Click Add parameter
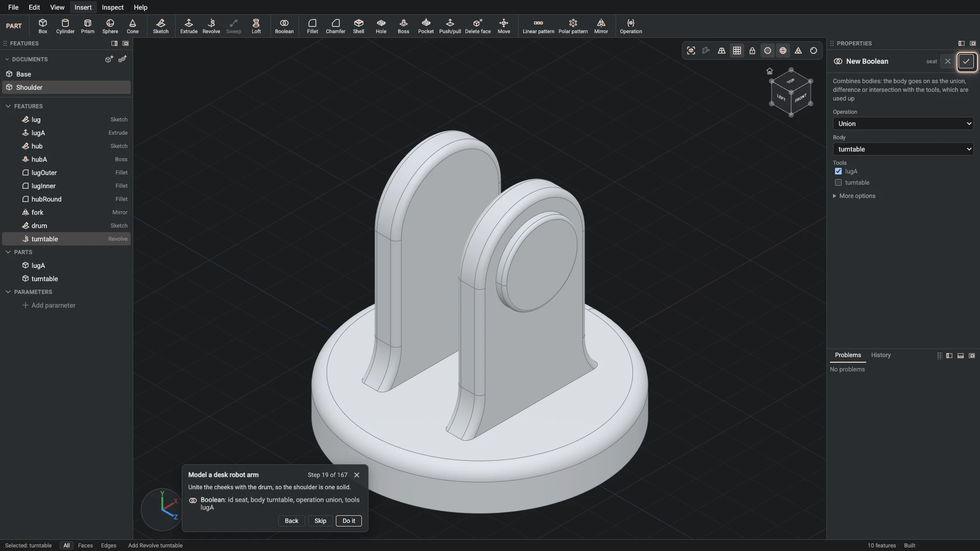The image size is (980, 551). point(49,305)
